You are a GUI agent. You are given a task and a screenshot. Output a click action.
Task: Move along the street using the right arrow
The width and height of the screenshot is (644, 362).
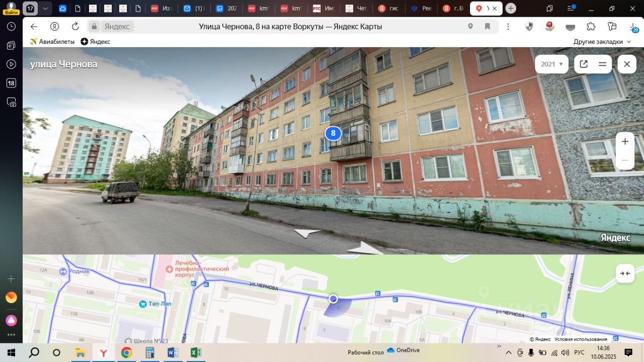point(366,247)
